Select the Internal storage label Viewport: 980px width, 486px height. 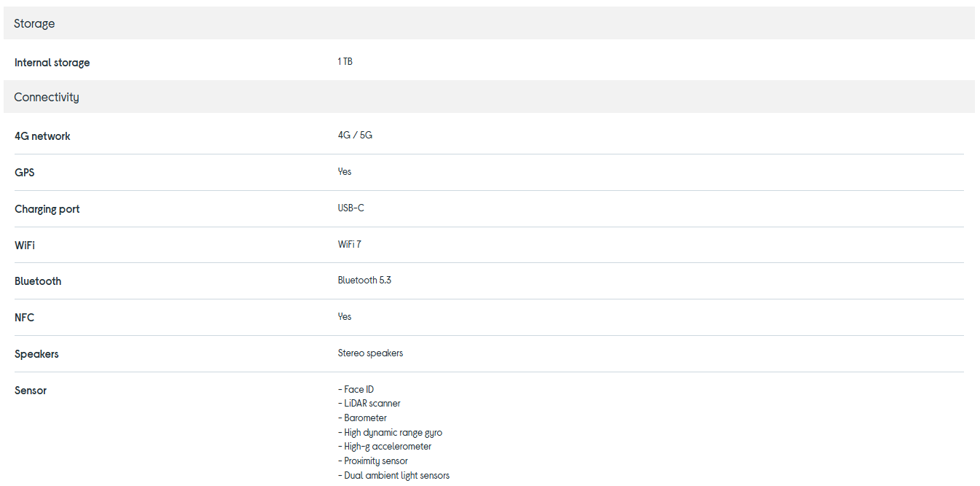(x=52, y=63)
